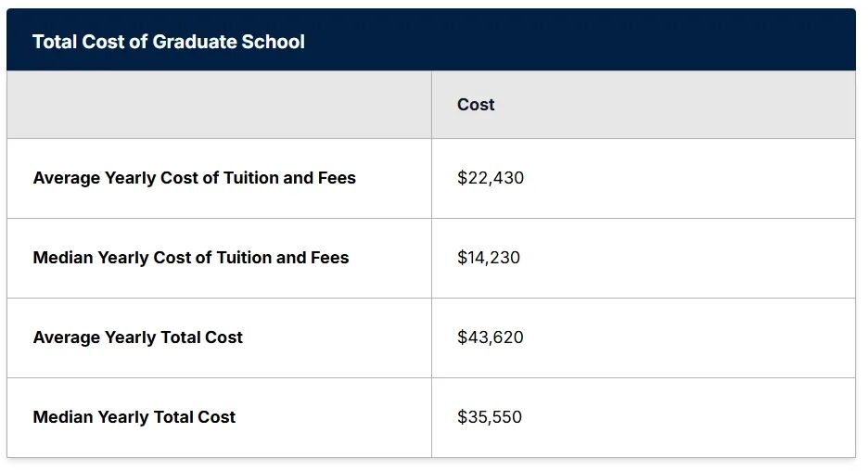Click the $43,620 cost figure
The image size is (868, 471).
(x=490, y=337)
